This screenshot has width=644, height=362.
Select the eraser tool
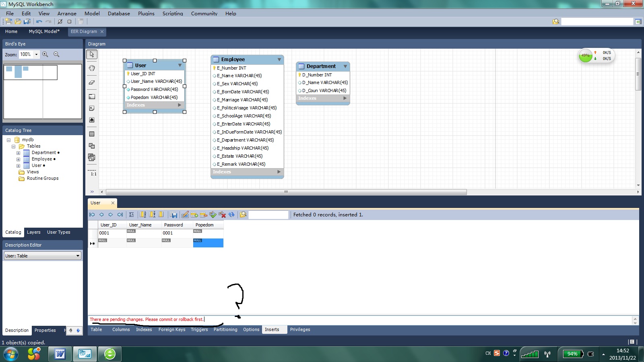tap(92, 82)
